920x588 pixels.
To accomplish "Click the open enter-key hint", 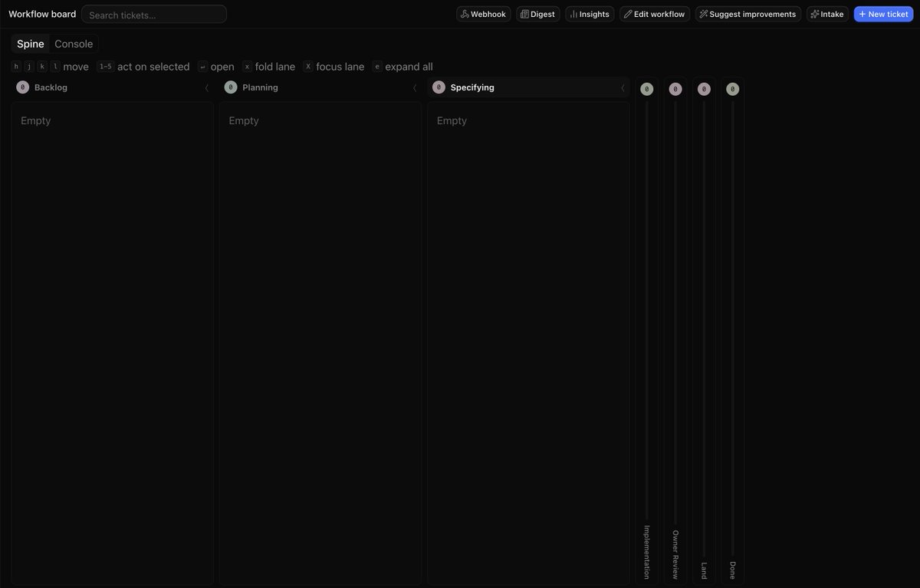I will (x=202, y=67).
